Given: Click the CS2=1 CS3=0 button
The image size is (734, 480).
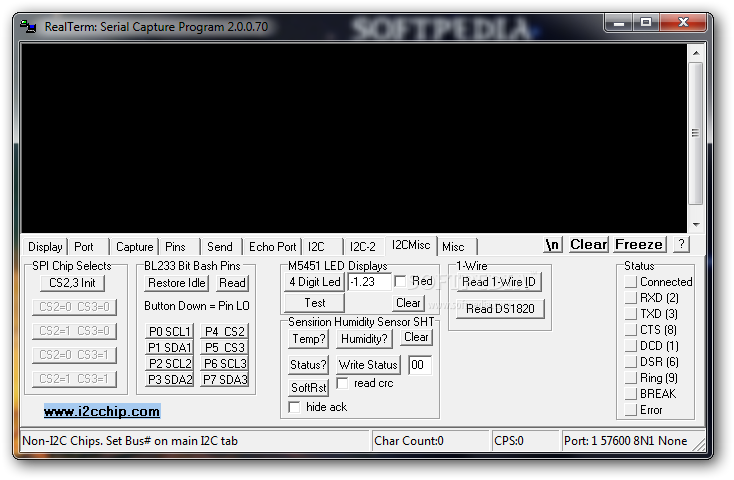Looking at the screenshot, I should coord(74,331).
